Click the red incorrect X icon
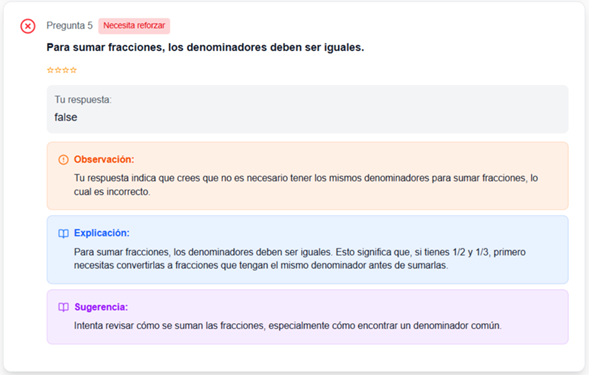589x375 pixels. pyautogui.click(x=28, y=26)
